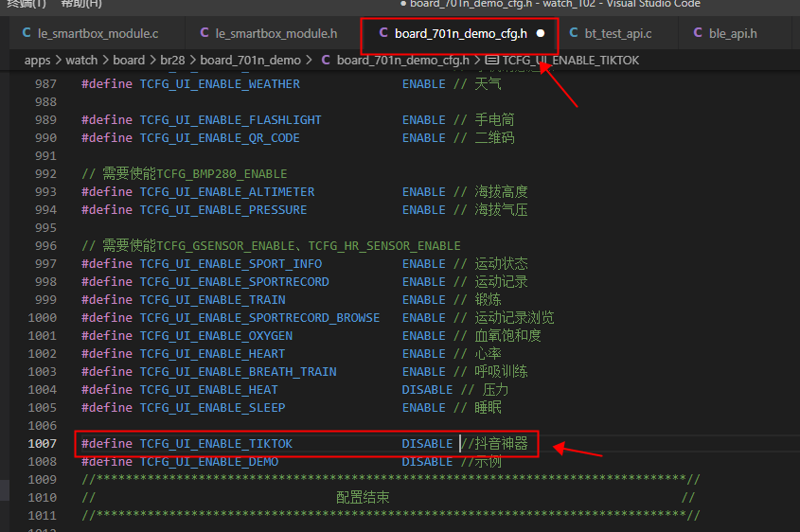This screenshot has height=532, width=800.
Task: Click TCFG_UI_ENABLE_ALTIMETER macro name
Action: coord(227,192)
